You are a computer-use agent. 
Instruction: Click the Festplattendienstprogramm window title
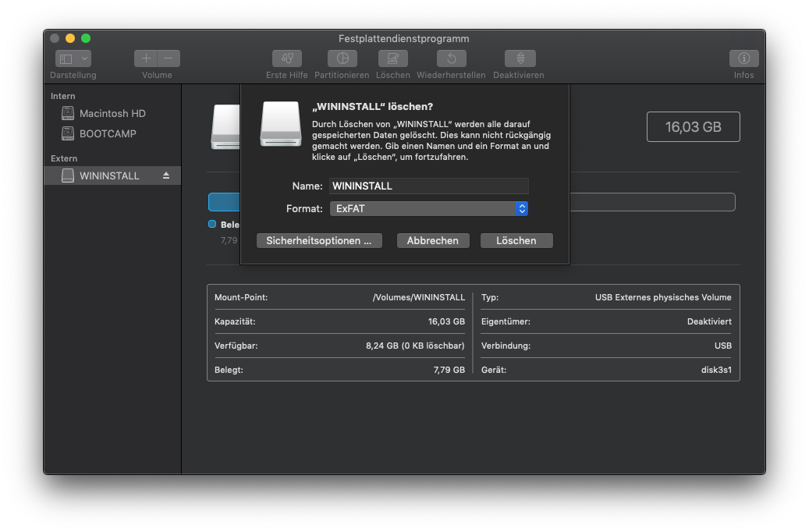click(x=404, y=39)
